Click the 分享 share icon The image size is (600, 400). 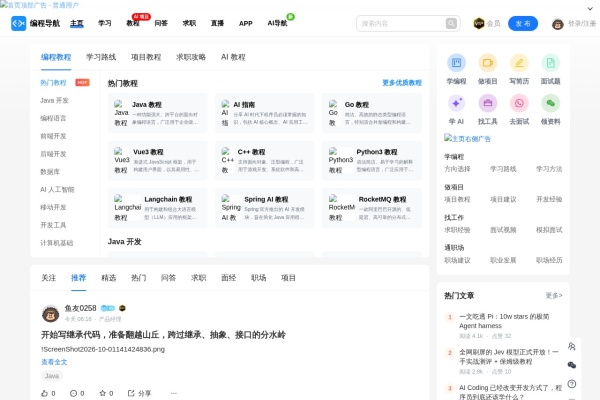coord(131,393)
